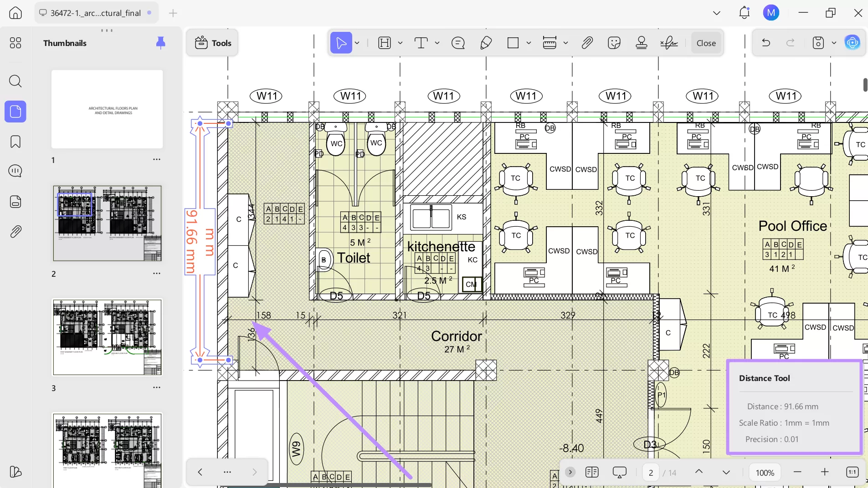Select the attach file paperclip tool
The width and height of the screenshot is (868, 488).
[x=587, y=43]
